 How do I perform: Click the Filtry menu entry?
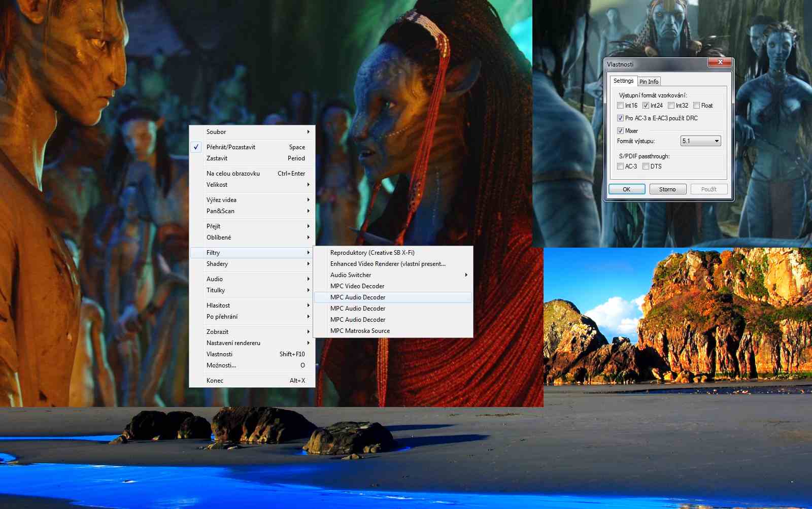point(252,253)
